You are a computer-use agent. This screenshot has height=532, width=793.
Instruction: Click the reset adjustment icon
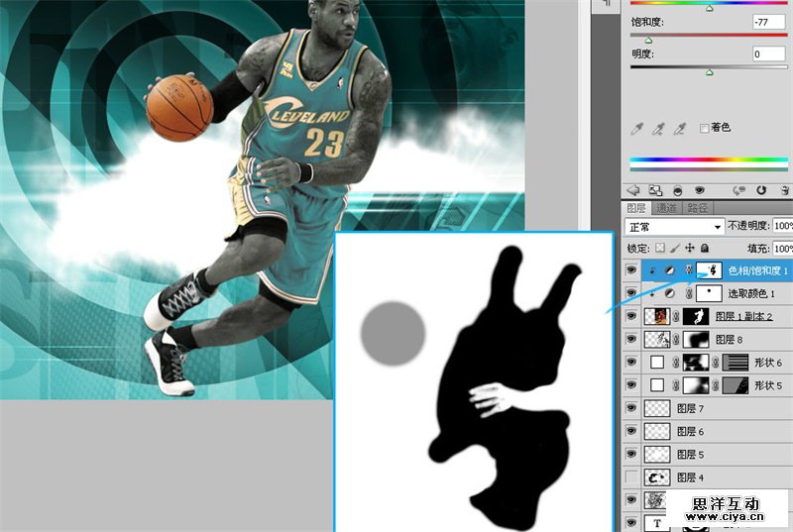[x=761, y=189]
